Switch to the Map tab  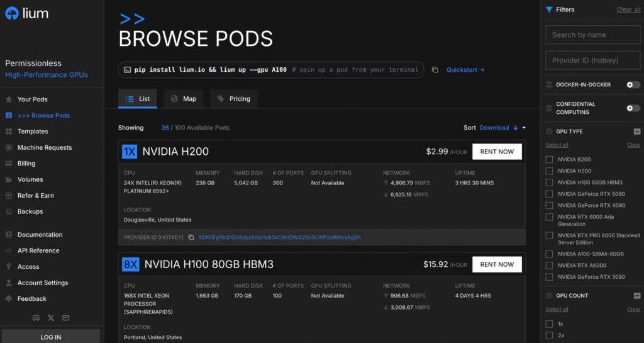pyautogui.click(x=183, y=99)
